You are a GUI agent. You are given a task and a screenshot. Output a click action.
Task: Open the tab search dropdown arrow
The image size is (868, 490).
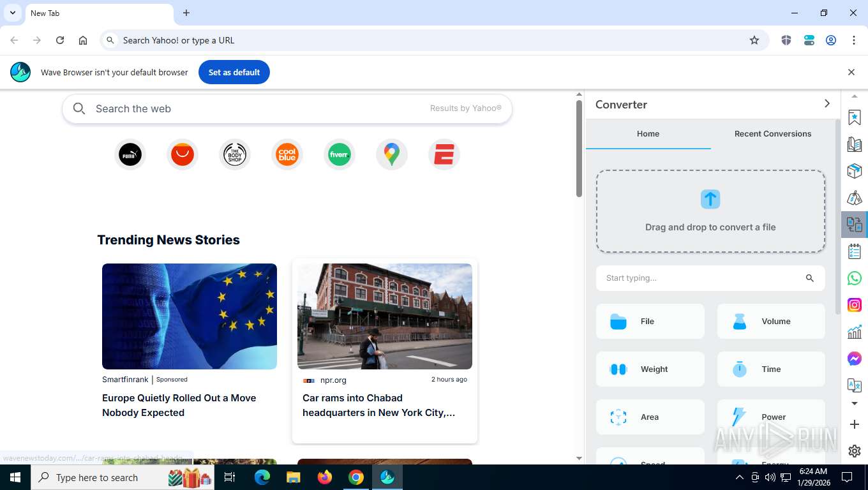pyautogui.click(x=12, y=13)
